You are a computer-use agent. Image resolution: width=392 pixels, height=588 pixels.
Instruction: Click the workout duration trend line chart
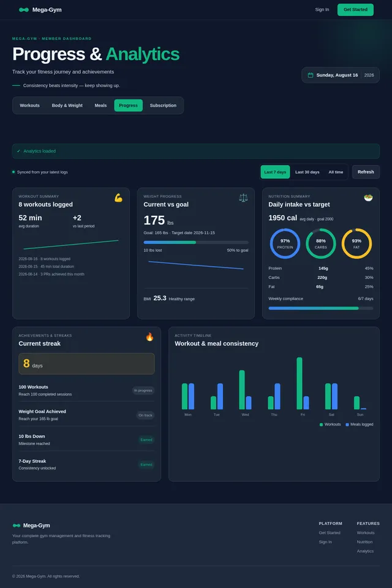click(x=71, y=245)
